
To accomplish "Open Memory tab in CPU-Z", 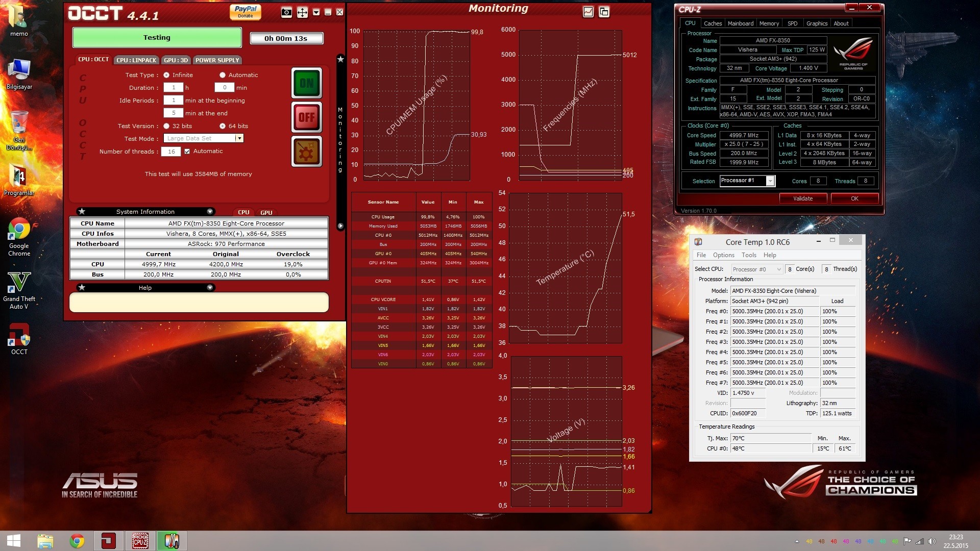I will pyautogui.click(x=769, y=23).
